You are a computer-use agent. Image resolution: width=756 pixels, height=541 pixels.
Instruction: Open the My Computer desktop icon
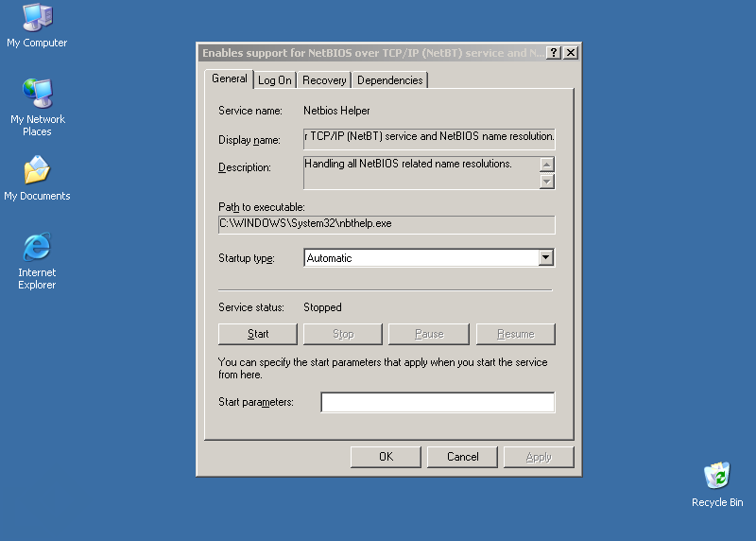(x=37, y=26)
